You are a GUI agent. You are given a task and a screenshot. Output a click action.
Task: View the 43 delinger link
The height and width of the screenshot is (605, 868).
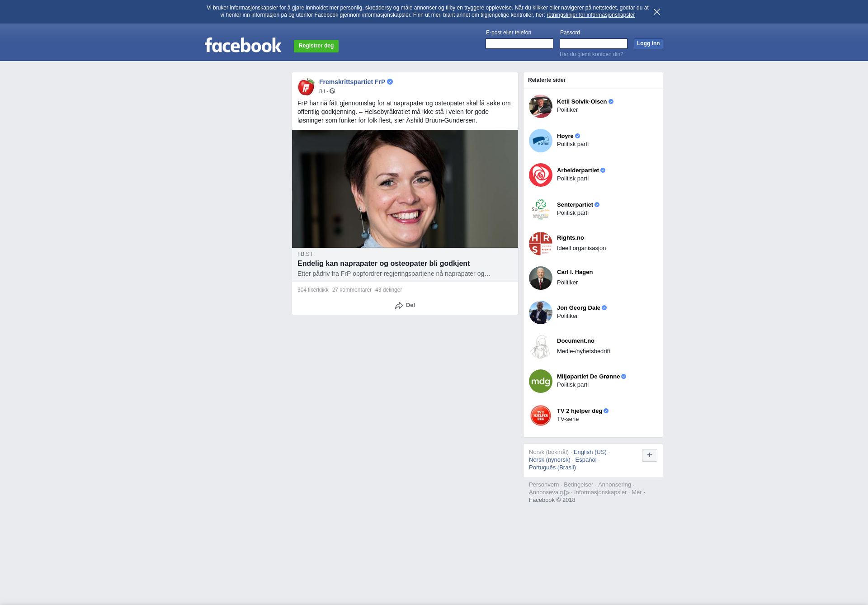tap(388, 290)
